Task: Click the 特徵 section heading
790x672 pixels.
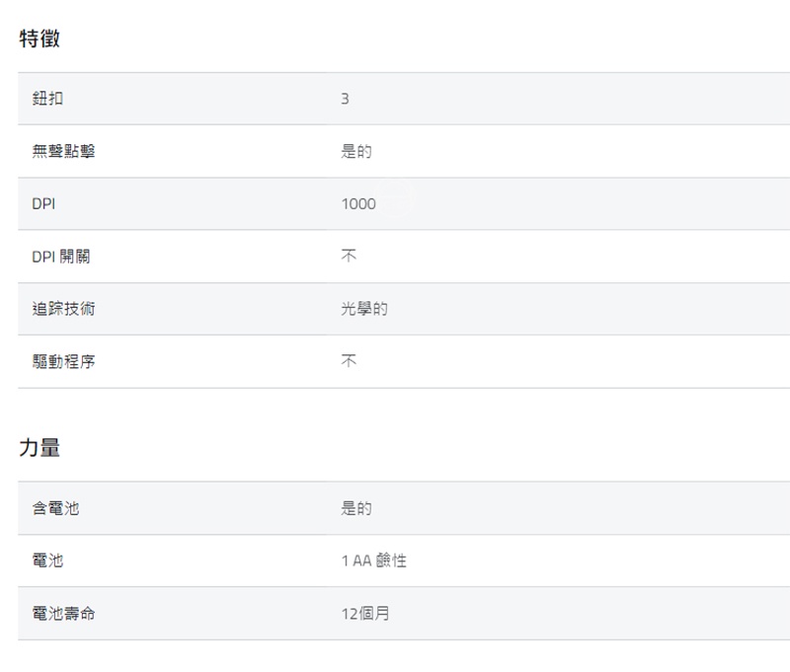Action: (x=39, y=38)
